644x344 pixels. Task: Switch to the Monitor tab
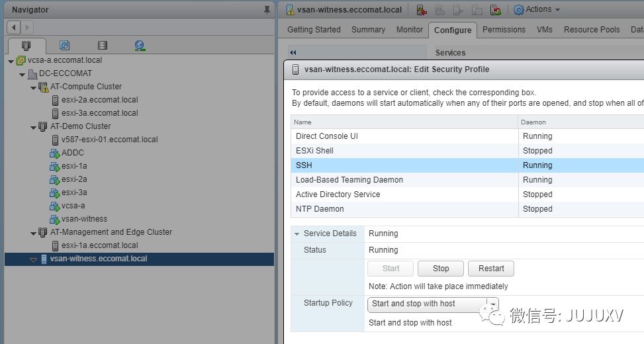click(409, 30)
